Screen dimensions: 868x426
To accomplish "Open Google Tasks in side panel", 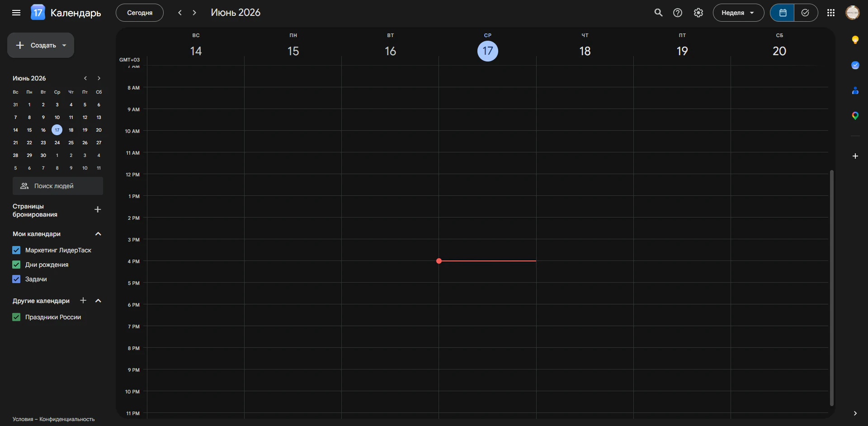I will 855,65.
